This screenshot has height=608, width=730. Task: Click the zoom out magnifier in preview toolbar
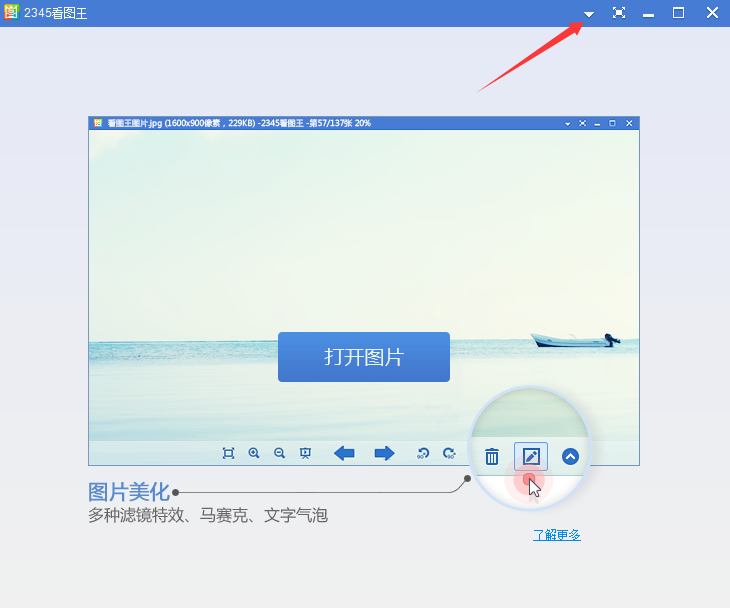(279, 453)
